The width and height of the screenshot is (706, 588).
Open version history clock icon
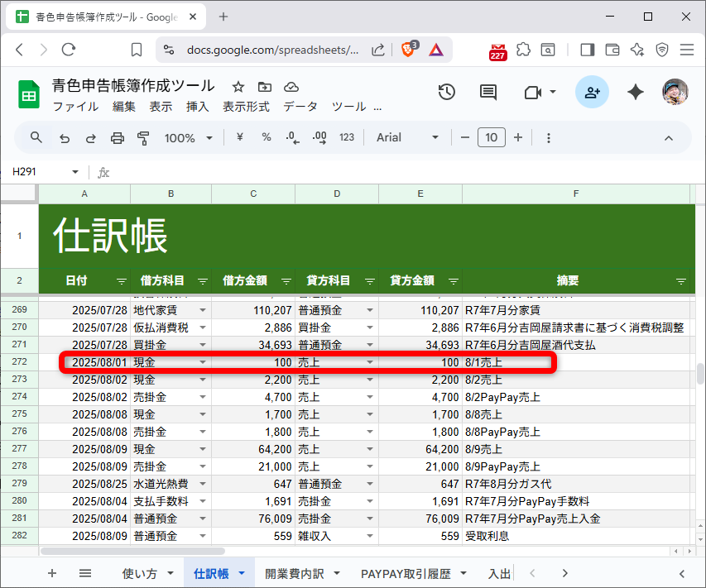point(446,93)
